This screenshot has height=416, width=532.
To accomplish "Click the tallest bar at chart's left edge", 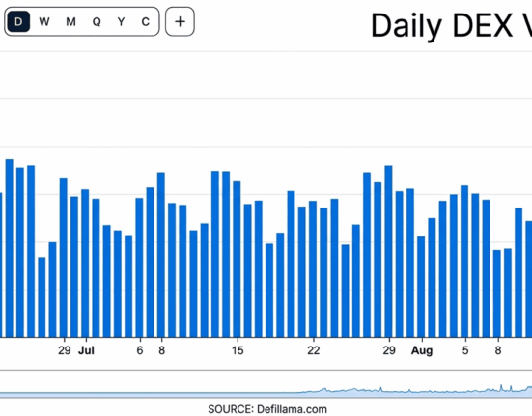I will (x=9, y=248).
